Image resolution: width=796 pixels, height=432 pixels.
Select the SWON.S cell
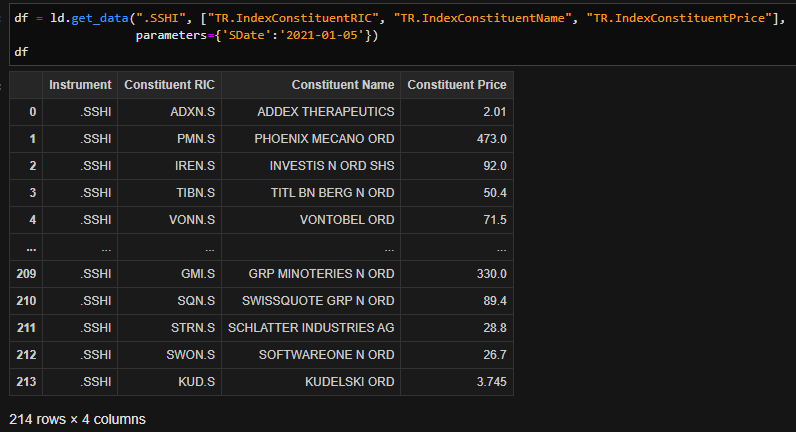(x=170, y=355)
